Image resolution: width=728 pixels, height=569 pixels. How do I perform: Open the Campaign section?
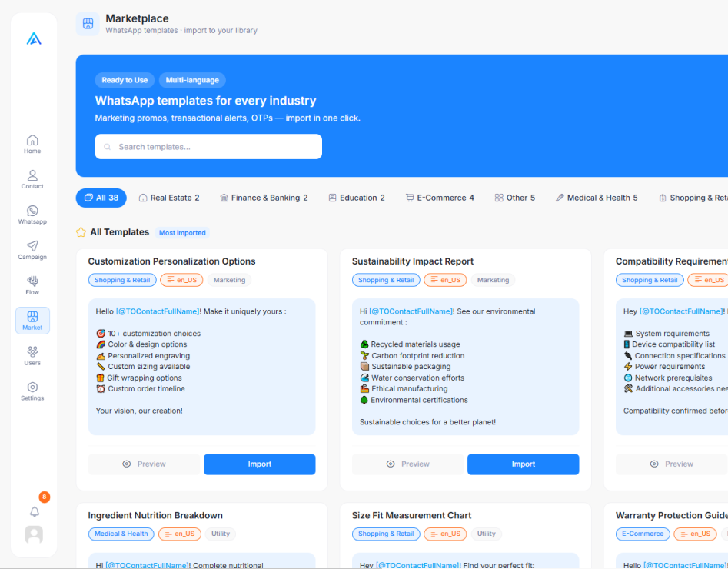tap(32, 250)
